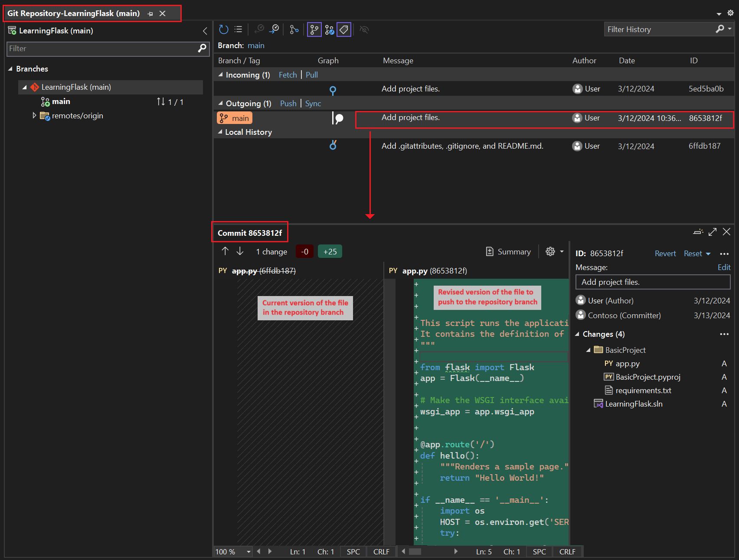Toggle show local branches button
Image resolution: width=739 pixels, height=560 pixels.
click(314, 29)
